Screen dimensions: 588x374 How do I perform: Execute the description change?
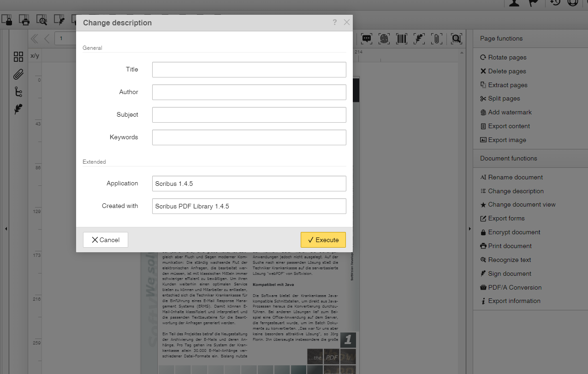(323, 240)
